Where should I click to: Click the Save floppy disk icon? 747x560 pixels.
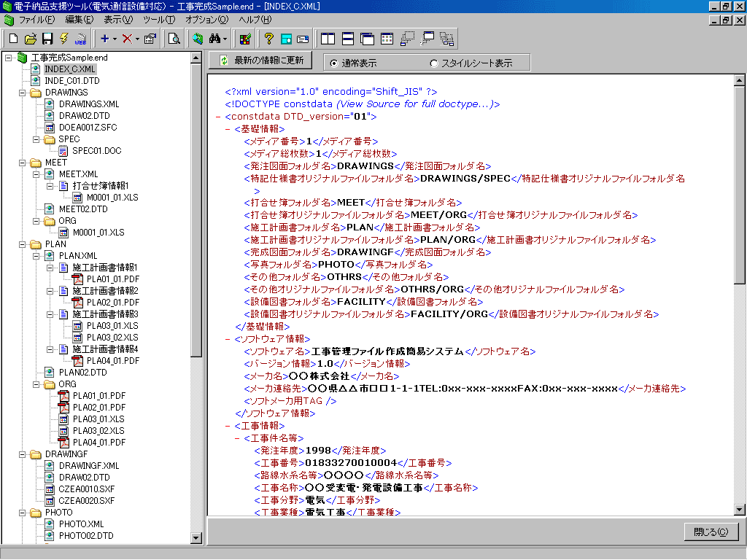pyautogui.click(x=47, y=39)
